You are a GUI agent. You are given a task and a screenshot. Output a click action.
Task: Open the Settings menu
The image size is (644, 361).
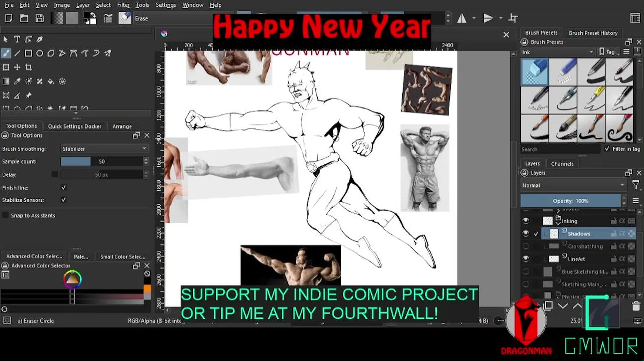pos(166,5)
